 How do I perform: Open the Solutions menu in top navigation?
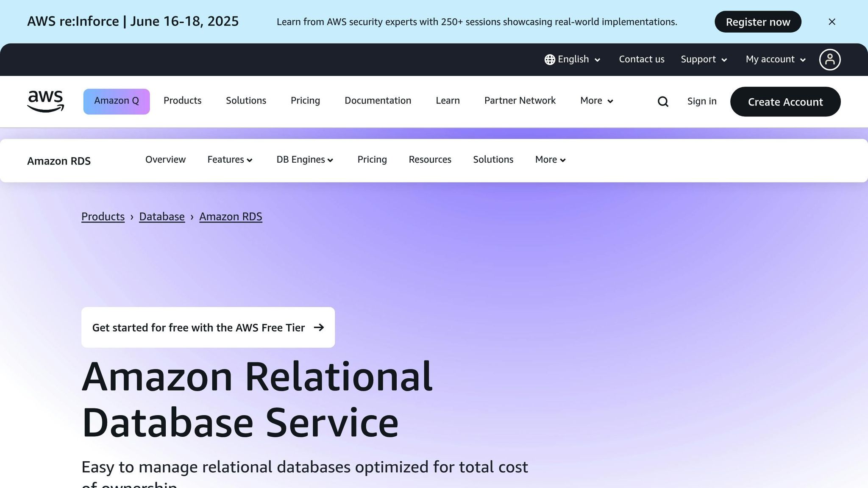pyautogui.click(x=246, y=101)
